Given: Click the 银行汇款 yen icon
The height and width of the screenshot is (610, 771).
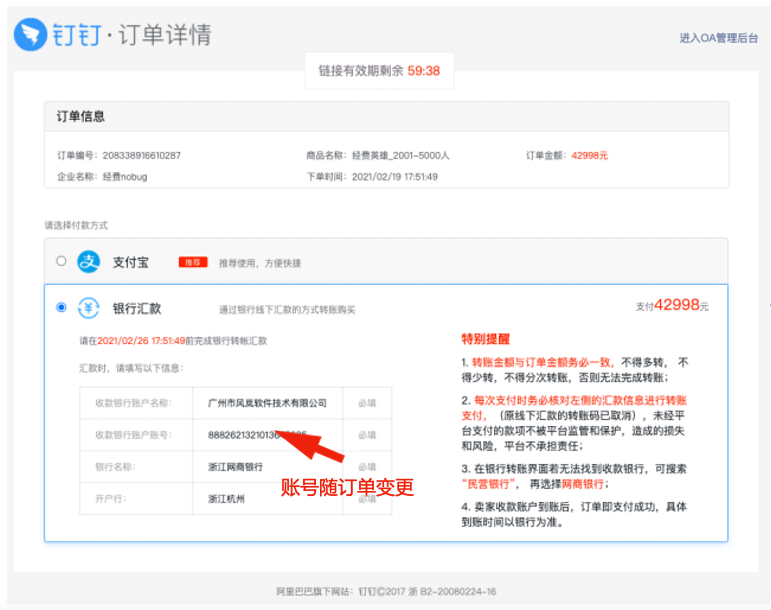Looking at the screenshot, I should tap(89, 308).
